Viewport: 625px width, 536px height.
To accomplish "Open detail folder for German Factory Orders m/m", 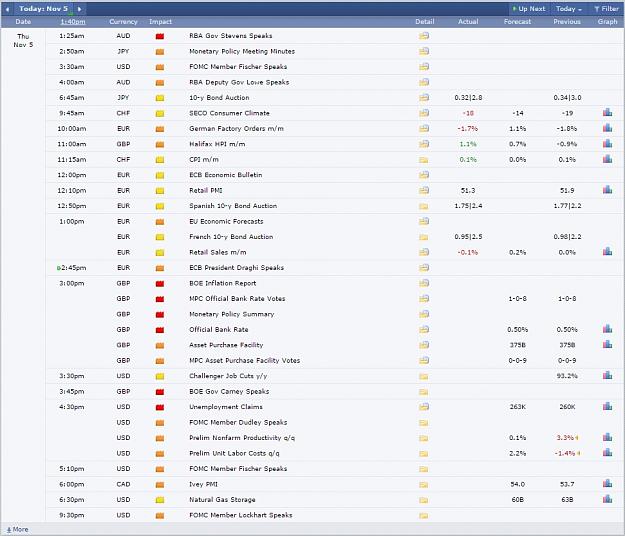I will (424, 128).
